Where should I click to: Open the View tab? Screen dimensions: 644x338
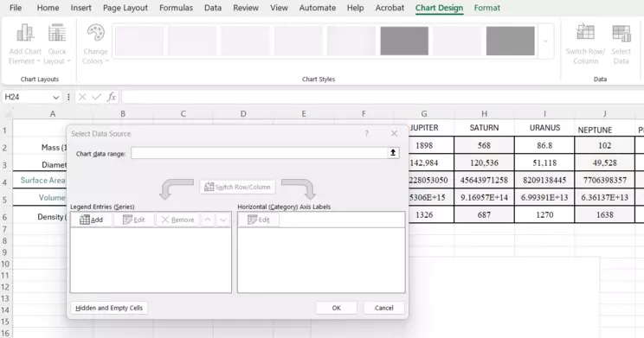click(279, 8)
